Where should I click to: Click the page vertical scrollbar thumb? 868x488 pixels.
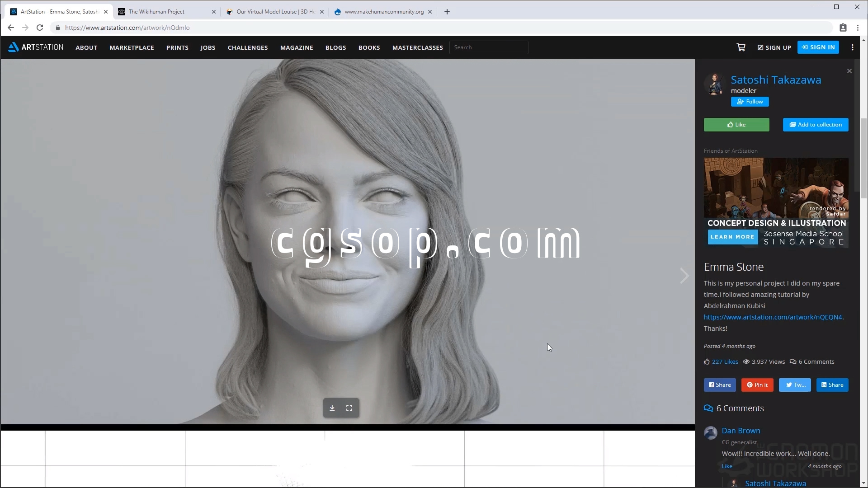point(863,158)
